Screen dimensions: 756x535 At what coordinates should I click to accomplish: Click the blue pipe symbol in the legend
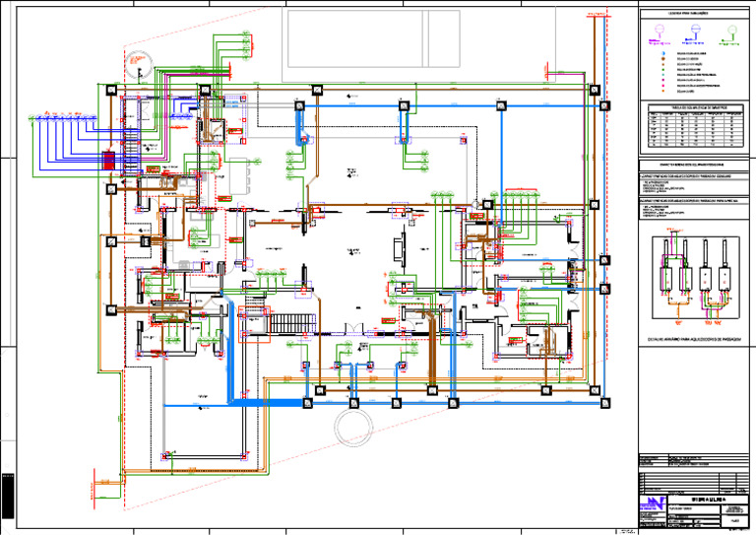695,35
